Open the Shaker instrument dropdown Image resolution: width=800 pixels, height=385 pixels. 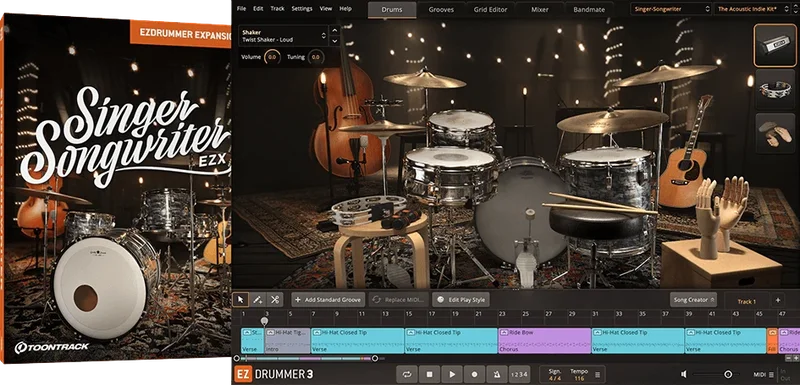[283, 36]
